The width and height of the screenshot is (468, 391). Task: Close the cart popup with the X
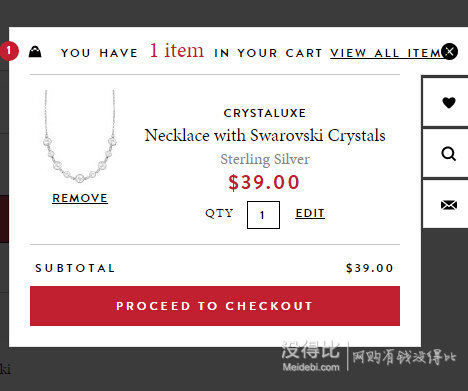(x=449, y=51)
